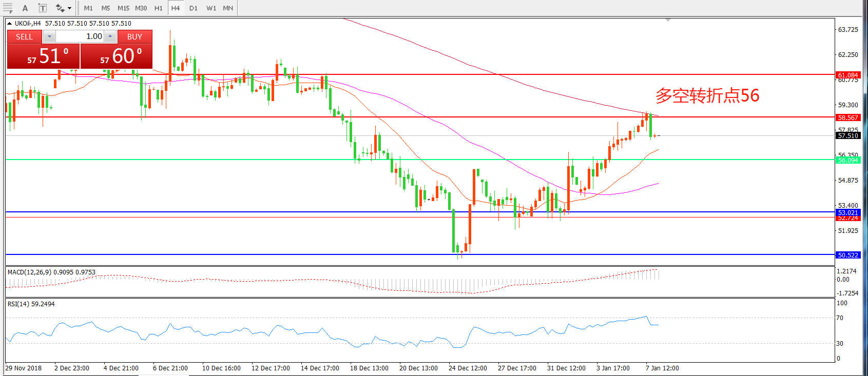Switch chart to M15 timeframe

coord(123,8)
